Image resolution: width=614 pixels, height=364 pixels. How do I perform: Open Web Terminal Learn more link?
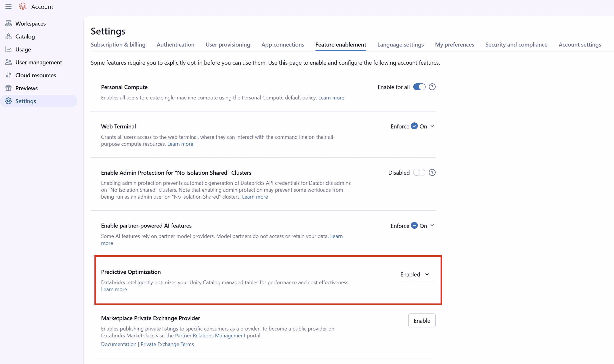[x=180, y=144]
